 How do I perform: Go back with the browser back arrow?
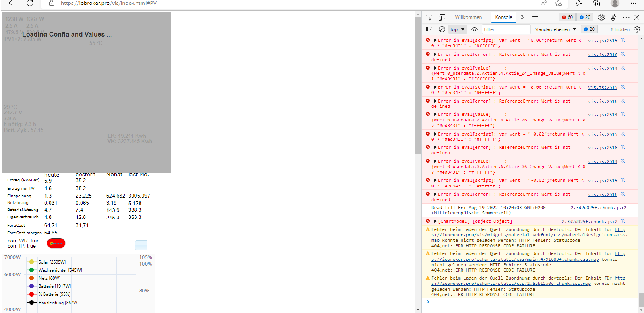12,3
